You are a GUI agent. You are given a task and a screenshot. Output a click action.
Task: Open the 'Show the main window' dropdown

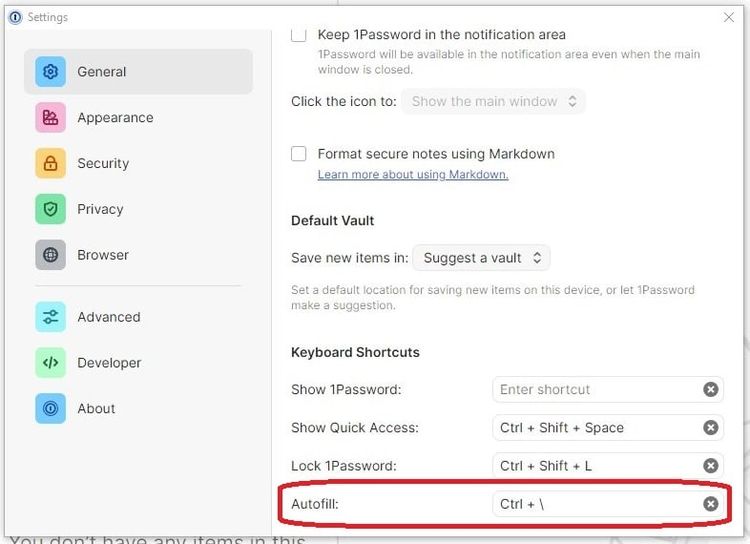pyautogui.click(x=494, y=101)
